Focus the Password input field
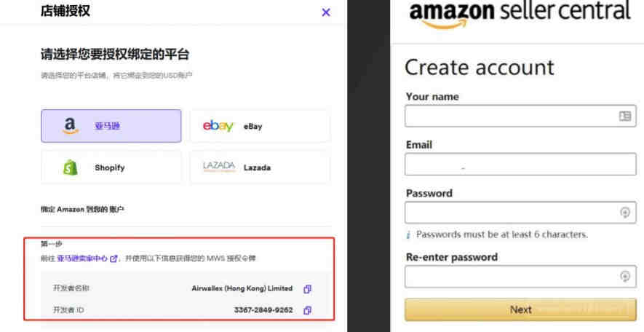Image resolution: width=644 pixels, height=332 pixels. pos(509,213)
